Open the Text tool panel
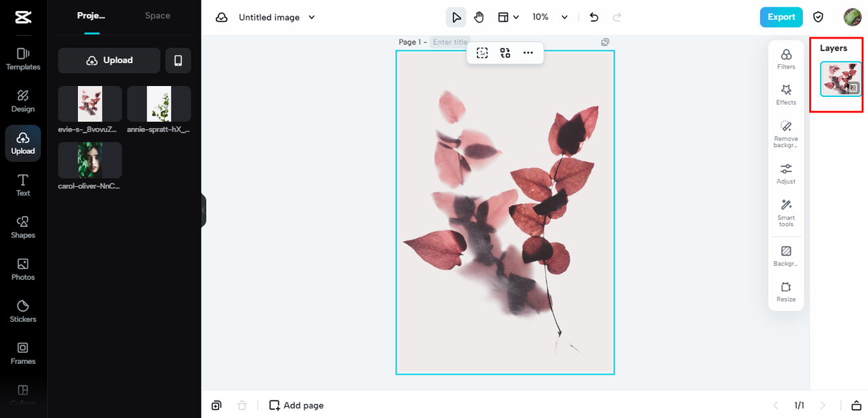 tap(23, 185)
